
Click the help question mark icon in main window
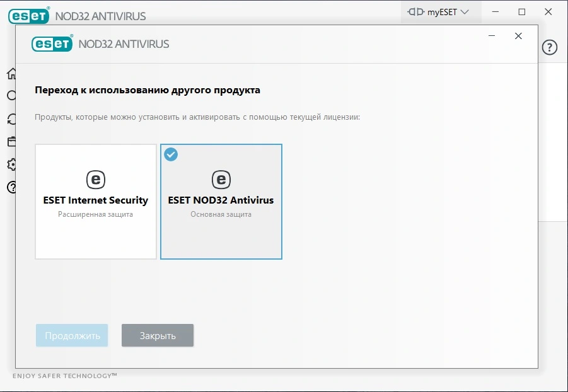pyautogui.click(x=550, y=47)
